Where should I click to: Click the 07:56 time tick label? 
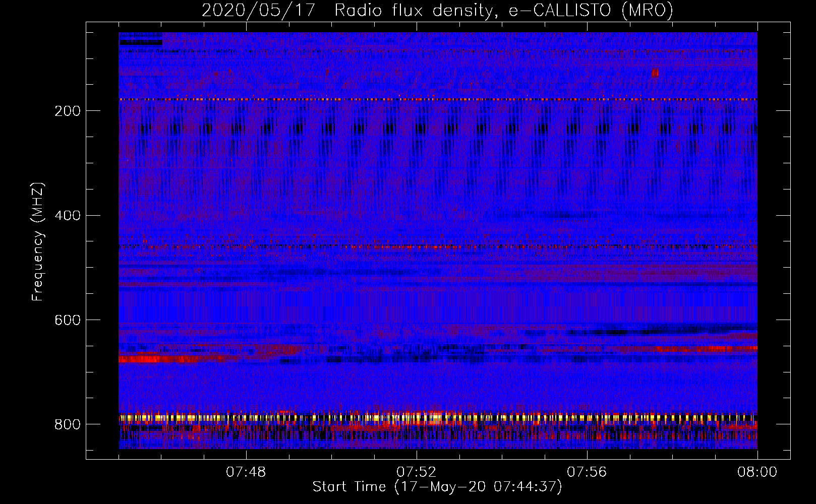click(587, 472)
